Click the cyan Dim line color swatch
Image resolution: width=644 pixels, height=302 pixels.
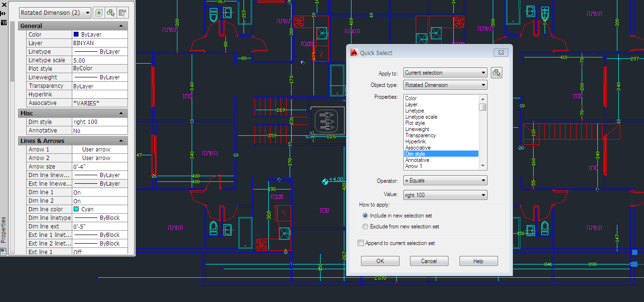76,209
